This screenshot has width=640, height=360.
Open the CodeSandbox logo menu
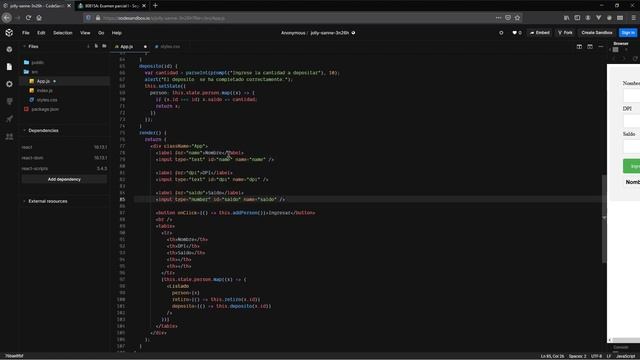click(9, 33)
